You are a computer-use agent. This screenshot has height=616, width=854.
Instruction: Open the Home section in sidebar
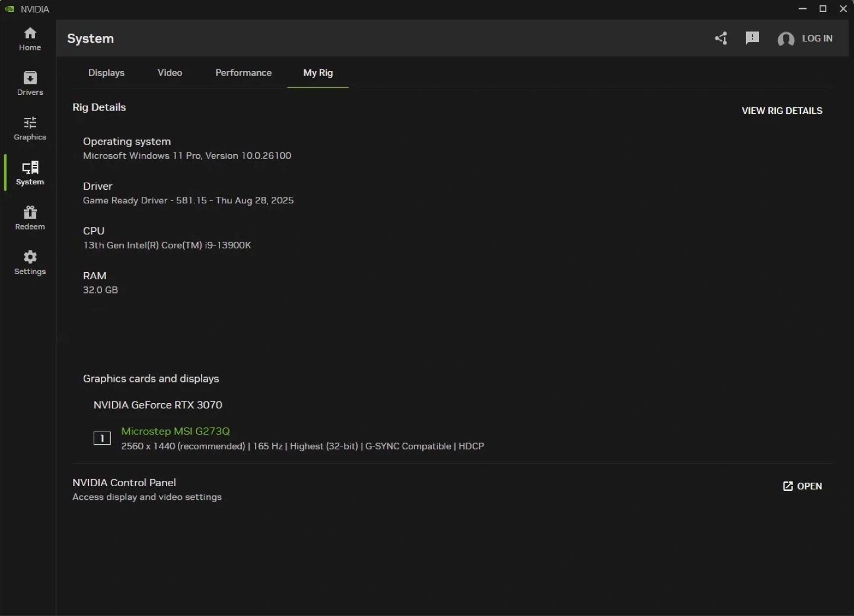(30, 39)
